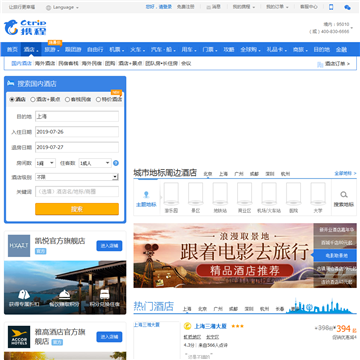Select the 主题地标 map pin icon
Image resolution: width=360 pixels, height=360 pixels.
pyautogui.click(x=146, y=194)
